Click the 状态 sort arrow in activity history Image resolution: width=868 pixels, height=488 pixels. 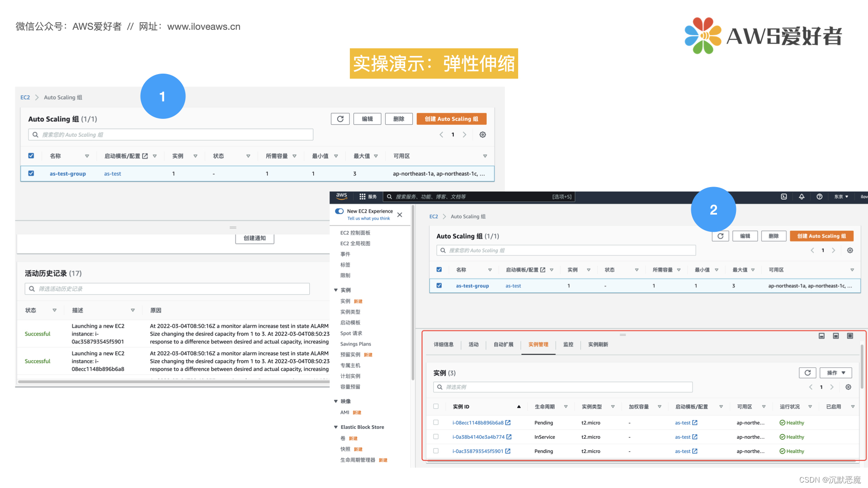point(55,310)
